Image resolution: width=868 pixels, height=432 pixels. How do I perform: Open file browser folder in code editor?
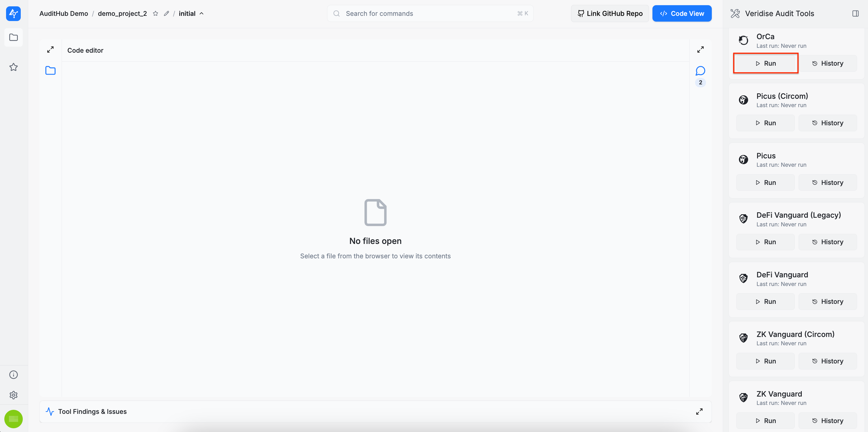tap(50, 70)
